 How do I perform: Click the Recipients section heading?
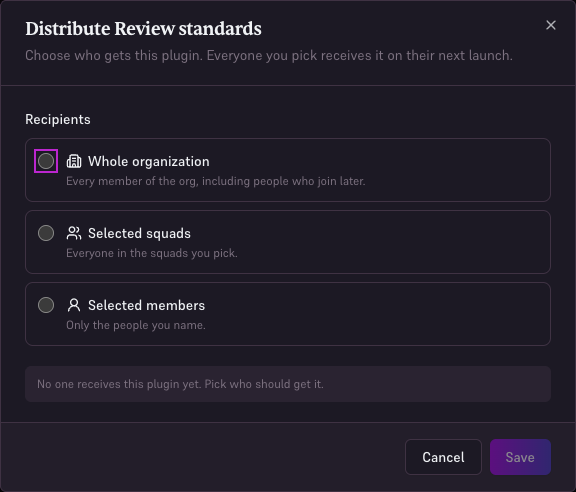[x=58, y=119]
